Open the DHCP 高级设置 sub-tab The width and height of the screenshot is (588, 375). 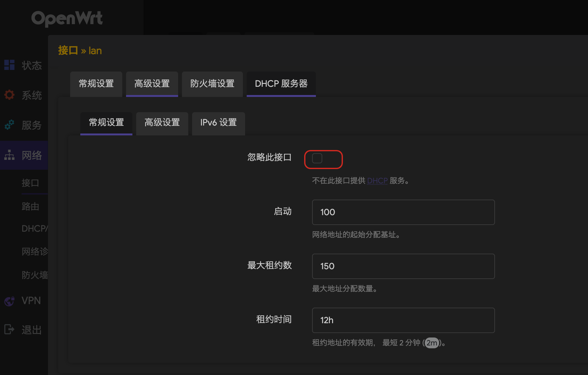tap(162, 123)
